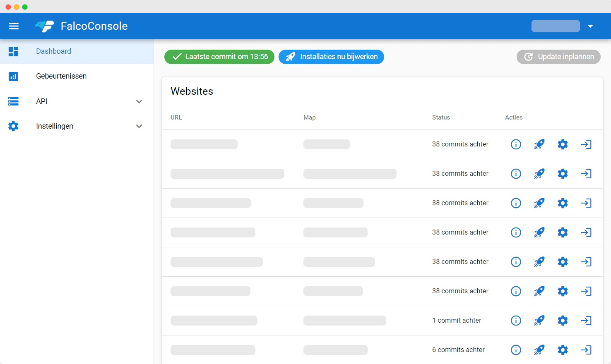Open gear settings for 1 commit achter row
The image size is (611, 364).
coord(563,321)
